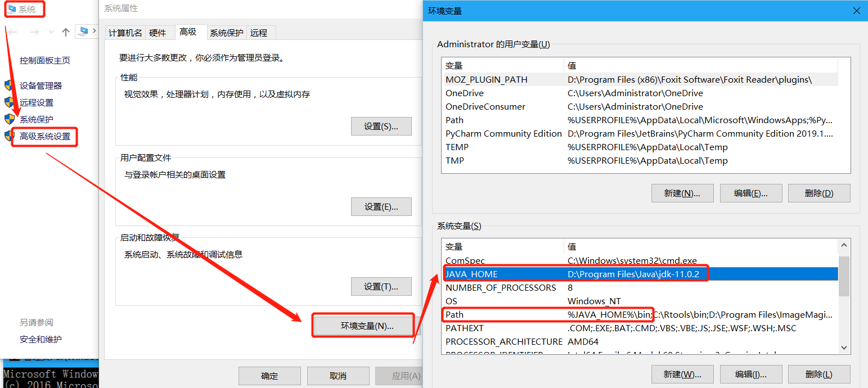Edit a system variable using 编辑(I)

click(x=751, y=373)
